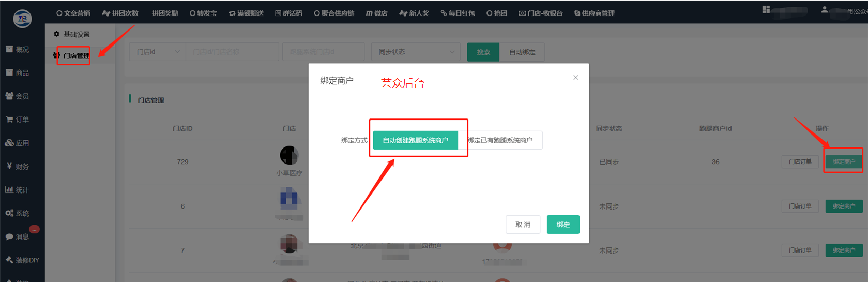Open 统计 statistics in left sidebar
This screenshot has width=868, height=282.
coord(18,189)
